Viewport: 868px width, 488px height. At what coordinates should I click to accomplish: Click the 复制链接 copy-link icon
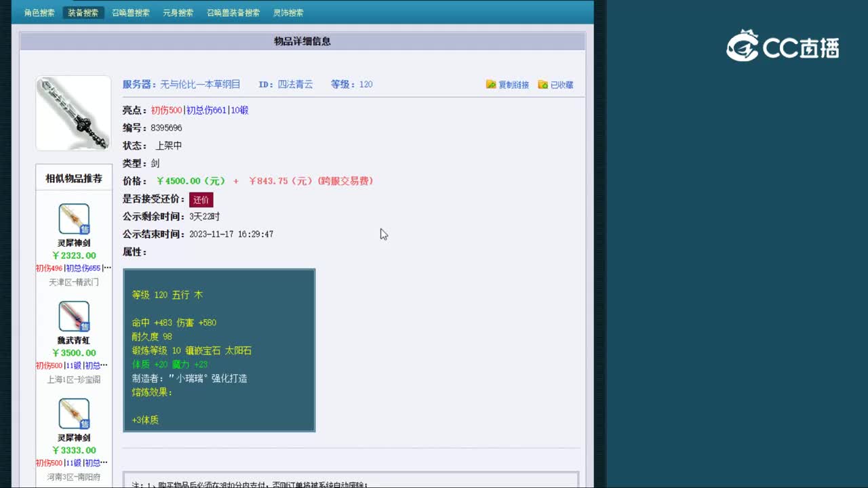[x=491, y=85]
